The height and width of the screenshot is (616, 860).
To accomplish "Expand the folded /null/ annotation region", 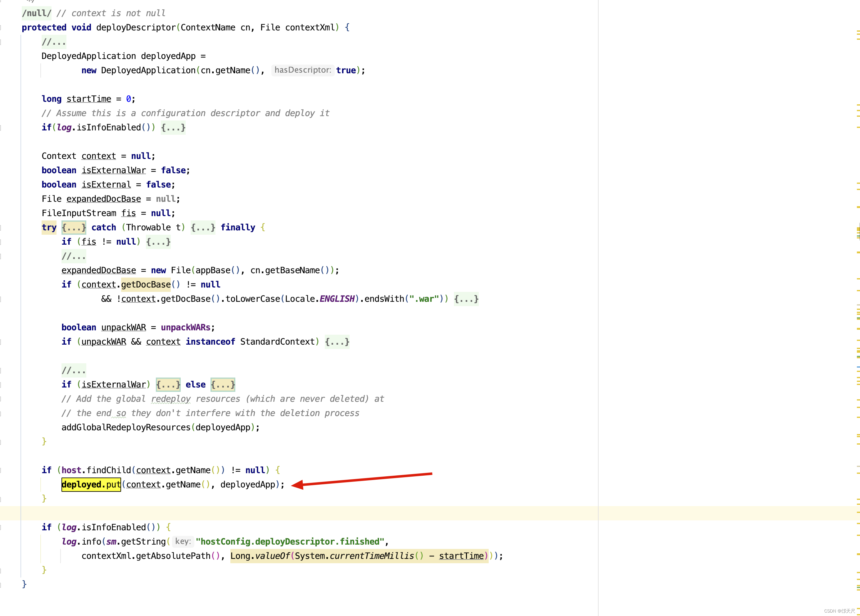I will pos(36,13).
